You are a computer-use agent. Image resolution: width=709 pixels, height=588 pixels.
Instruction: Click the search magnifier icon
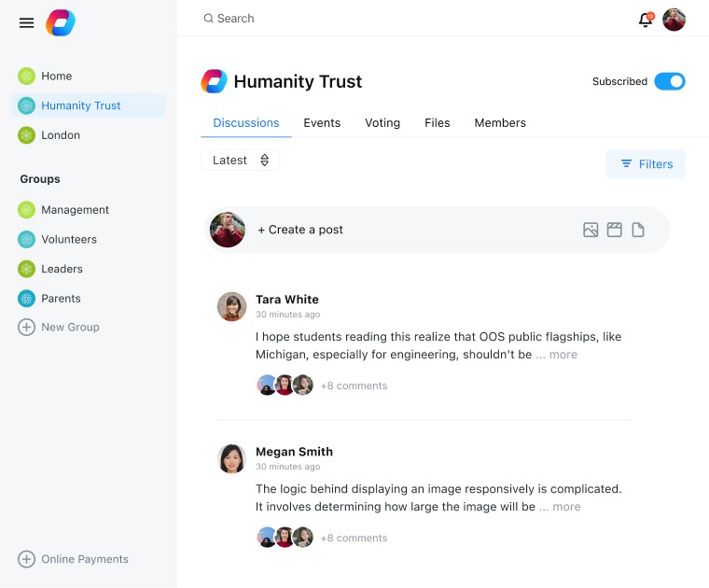[x=208, y=18]
